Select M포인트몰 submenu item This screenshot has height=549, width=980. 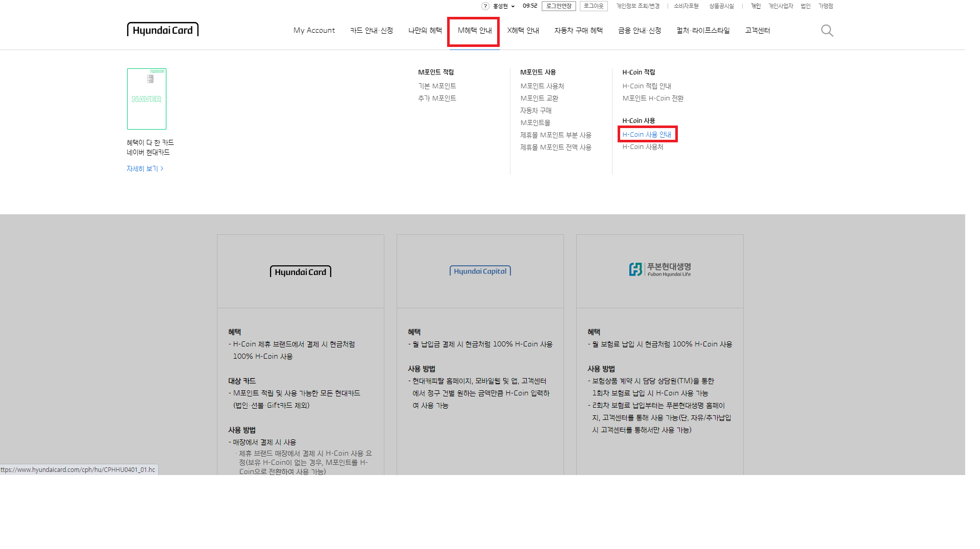(x=535, y=123)
